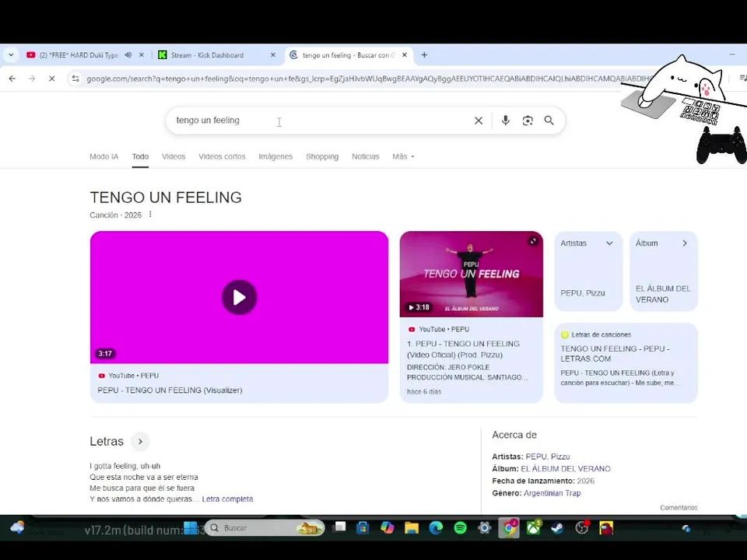Image resolution: width=747 pixels, height=560 pixels.
Task: Collapse the Artistas chevron
Action: pos(609,243)
